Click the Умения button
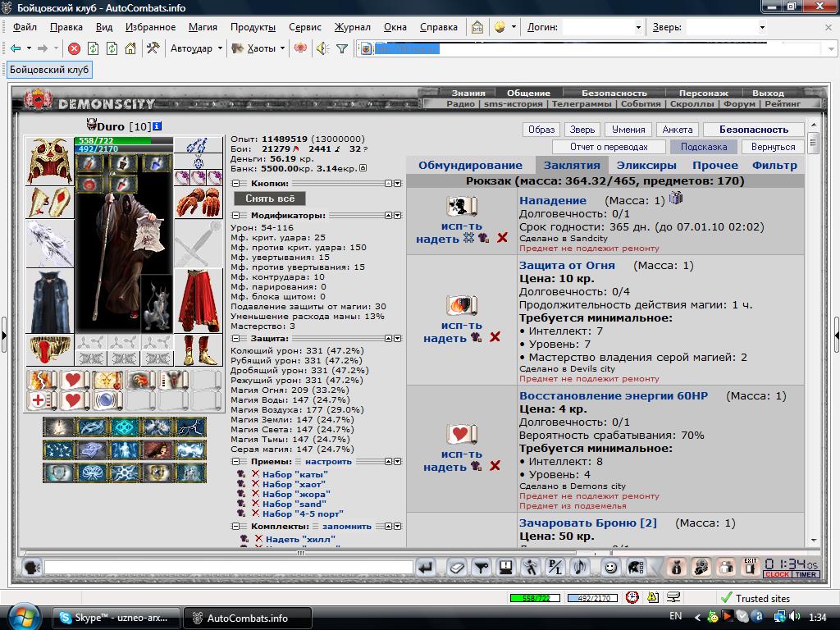 click(x=628, y=130)
